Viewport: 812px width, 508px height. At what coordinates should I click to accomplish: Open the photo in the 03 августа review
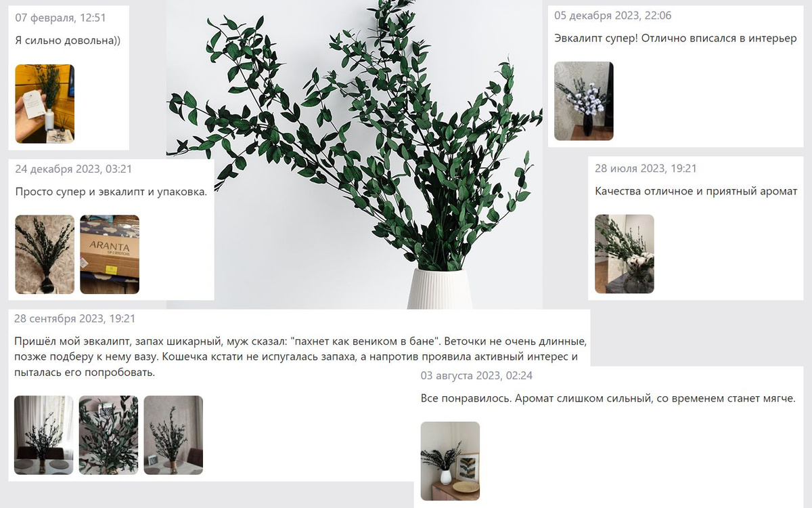pos(450,461)
